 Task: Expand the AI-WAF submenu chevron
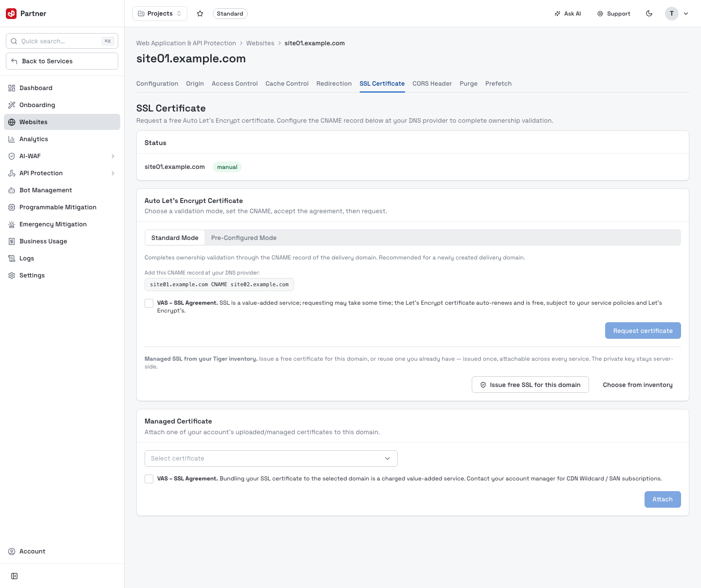(113, 156)
